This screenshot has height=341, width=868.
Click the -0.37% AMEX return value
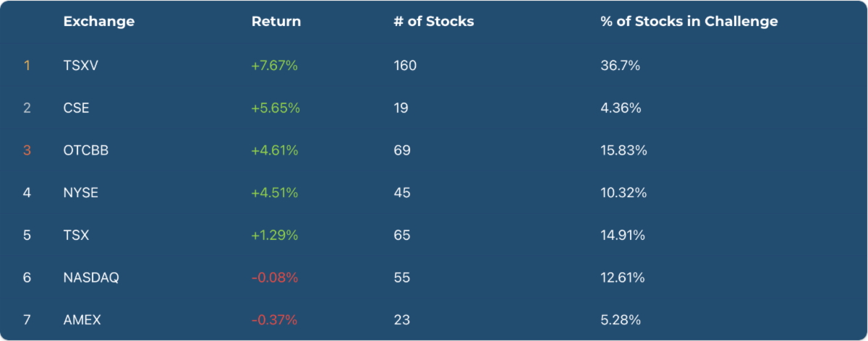pos(275,320)
